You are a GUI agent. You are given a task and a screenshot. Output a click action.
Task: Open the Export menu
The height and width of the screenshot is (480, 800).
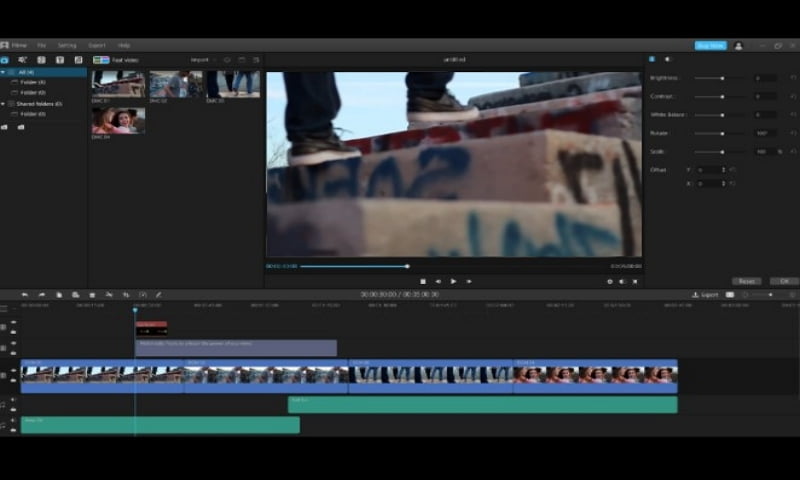(97, 45)
